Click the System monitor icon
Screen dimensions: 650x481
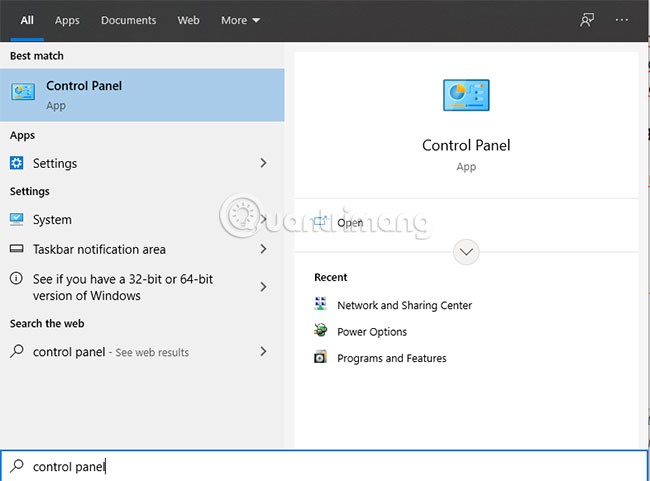pyautogui.click(x=17, y=219)
